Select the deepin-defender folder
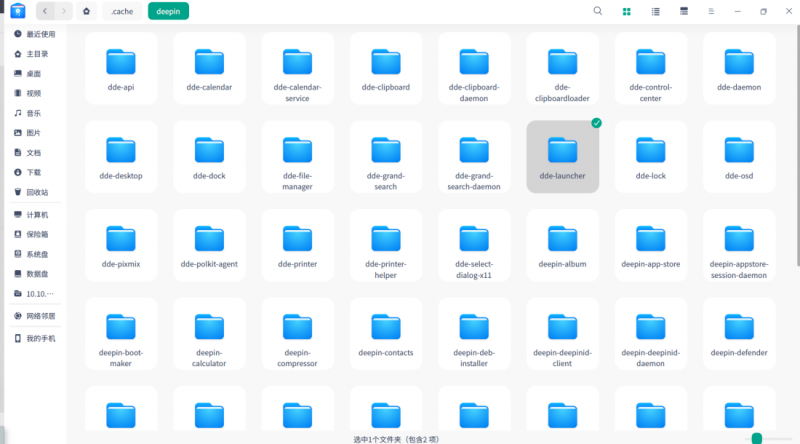The height and width of the screenshot is (444, 800). tap(739, 334)
